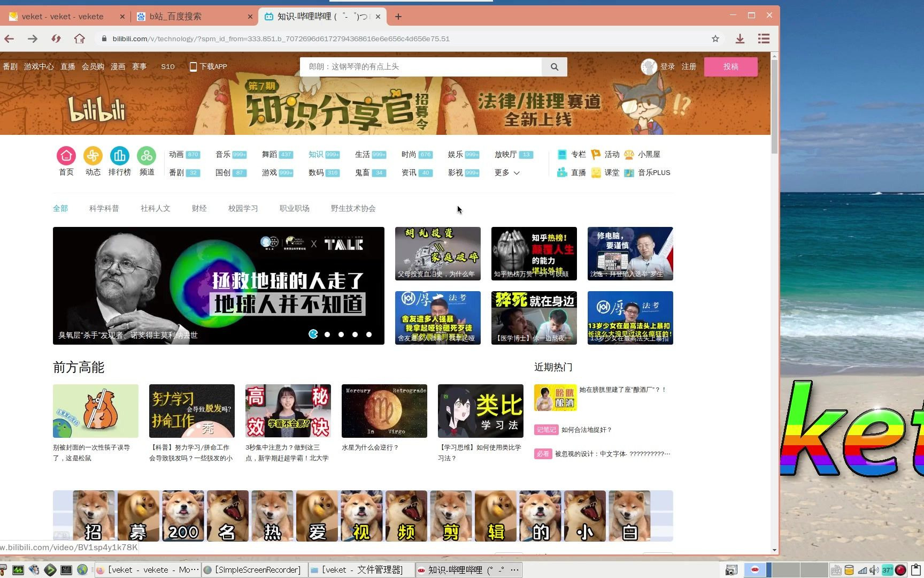Open the 小黑屋 scales icon

click(x=629, y=155)
